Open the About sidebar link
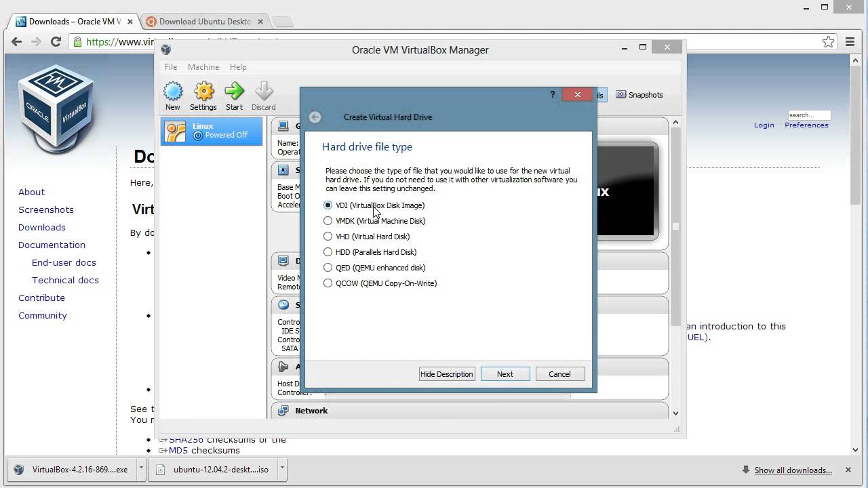This screenshot has height=488, width=868. (31, 192)
